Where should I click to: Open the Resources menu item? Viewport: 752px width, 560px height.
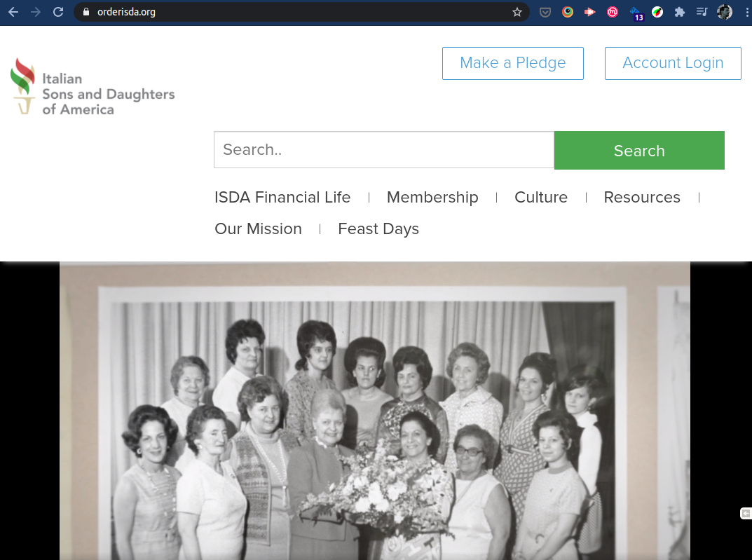point(642,197)
